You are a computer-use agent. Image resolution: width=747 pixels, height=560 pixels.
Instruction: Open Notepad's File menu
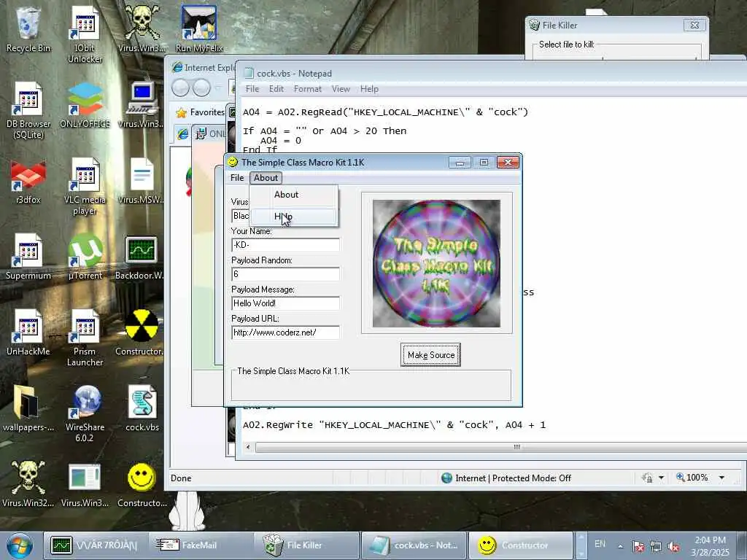(x=252, y=89)
